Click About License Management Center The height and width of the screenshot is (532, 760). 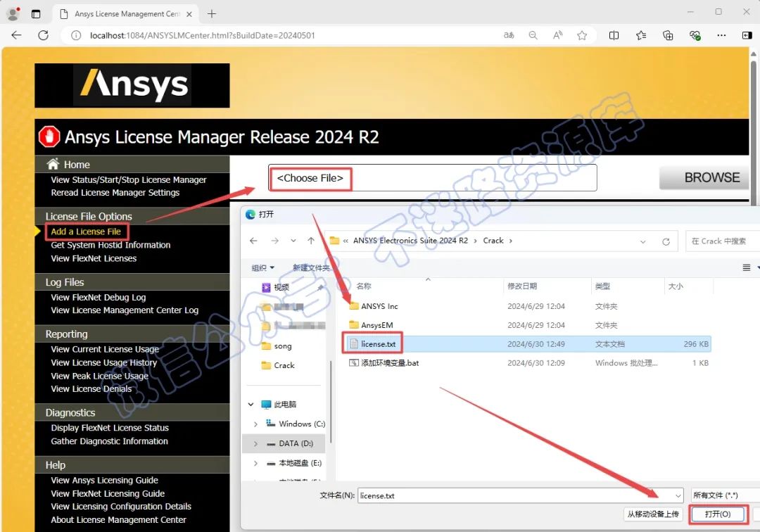tap(118, 520)
